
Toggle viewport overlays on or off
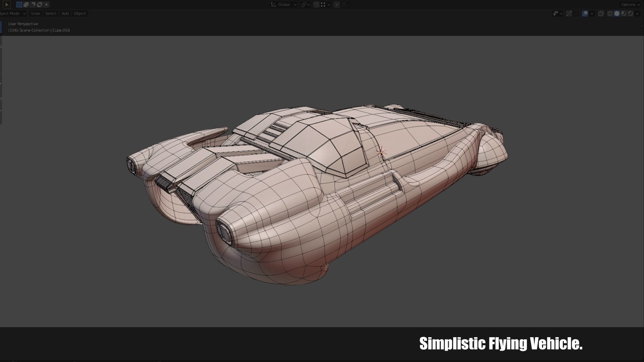pos(585,14)
